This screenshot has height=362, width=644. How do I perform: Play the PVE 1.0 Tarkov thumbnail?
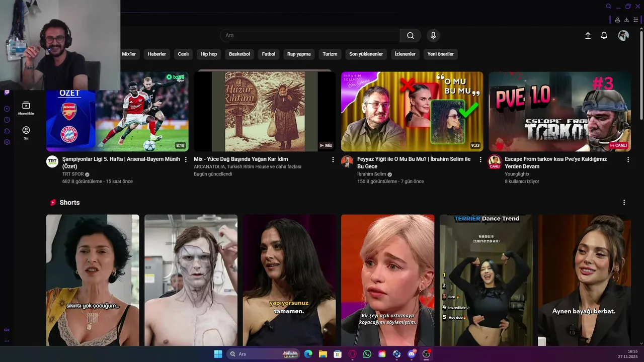(559, 111)
